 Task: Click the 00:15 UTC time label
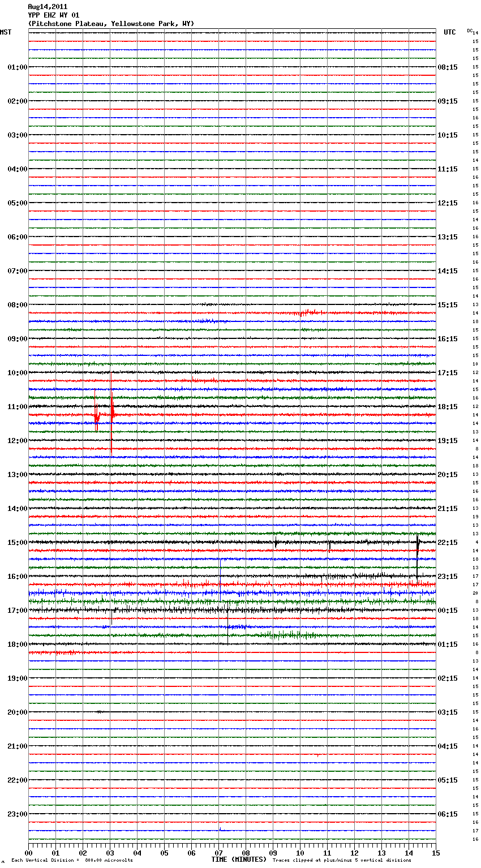click(448, 611)
